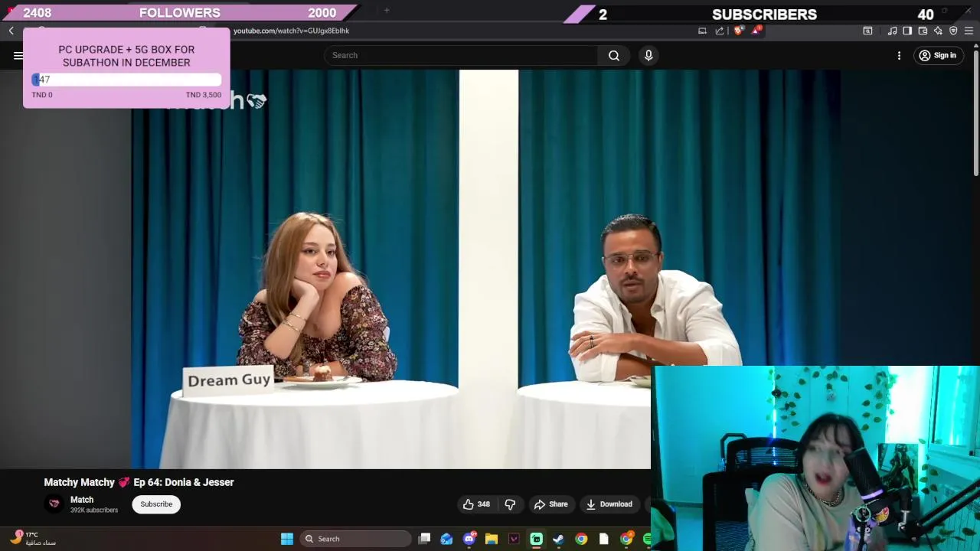The height and width of the screenshot is (551, 980).
Task: Click the cast/install icon in address bar
Action: pyautogui.click(x=702, y=31)
